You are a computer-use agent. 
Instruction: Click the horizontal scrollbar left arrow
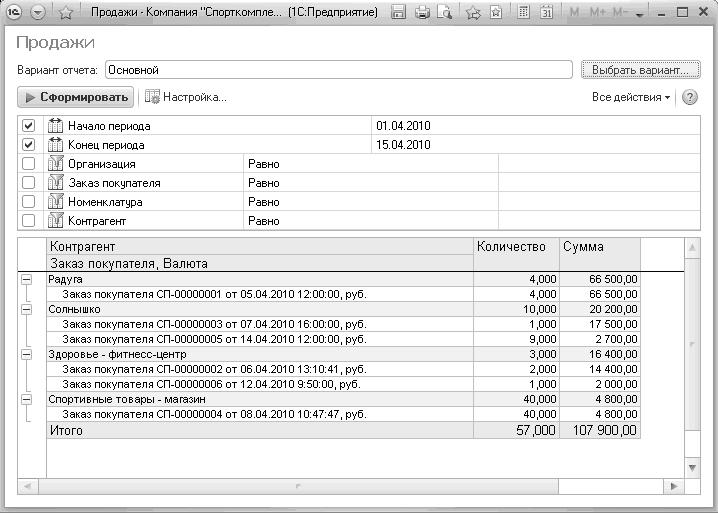pyautogui.click(x=28, y=486)
